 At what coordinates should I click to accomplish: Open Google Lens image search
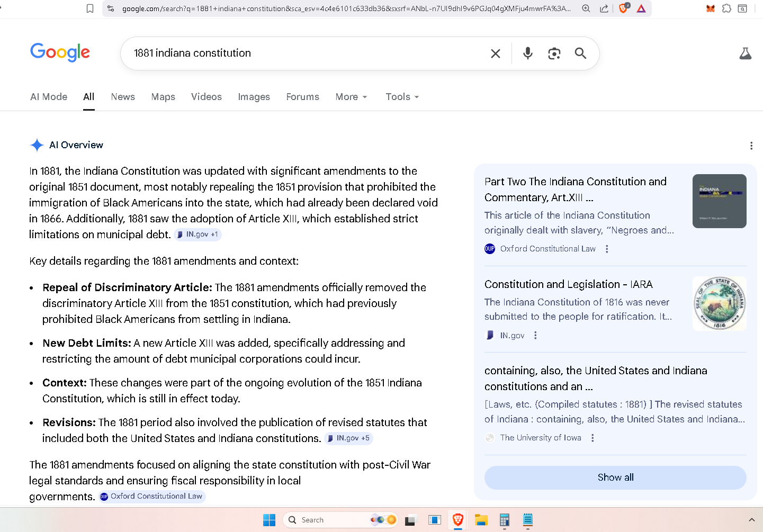point(554,53)
